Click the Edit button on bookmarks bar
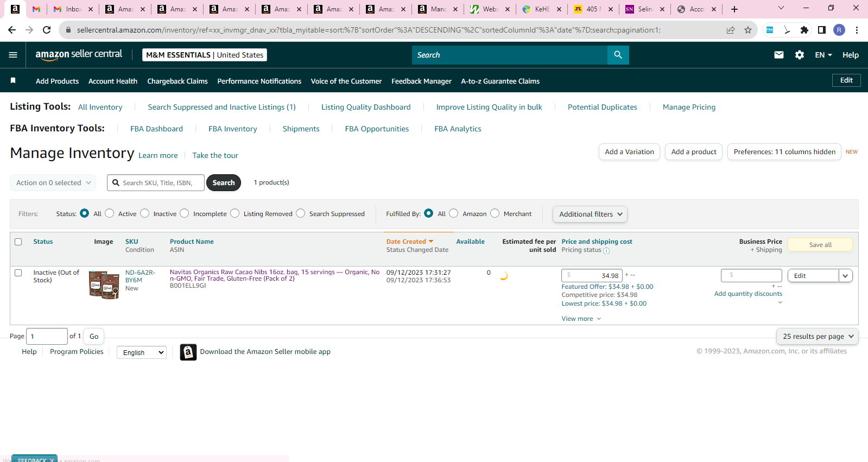Image resolution: width=868 pixels, height=462 pixels. 846,80
